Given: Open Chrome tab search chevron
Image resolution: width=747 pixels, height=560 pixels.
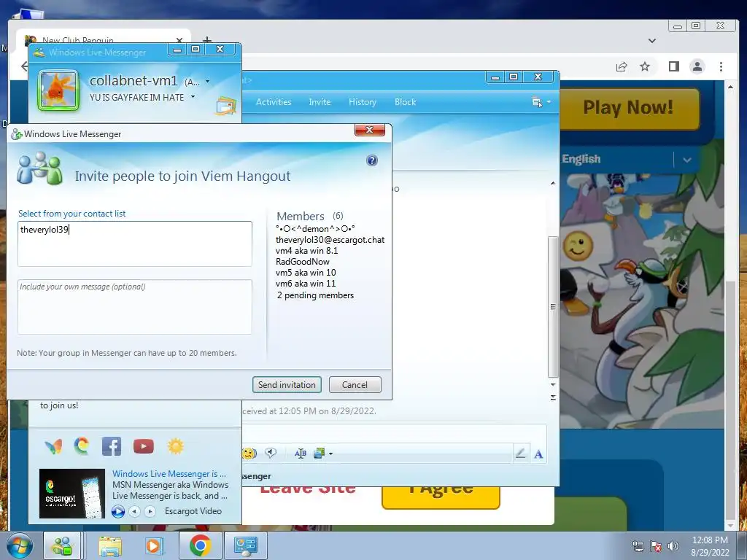Looking at the screenshot, I should (652, 41).
